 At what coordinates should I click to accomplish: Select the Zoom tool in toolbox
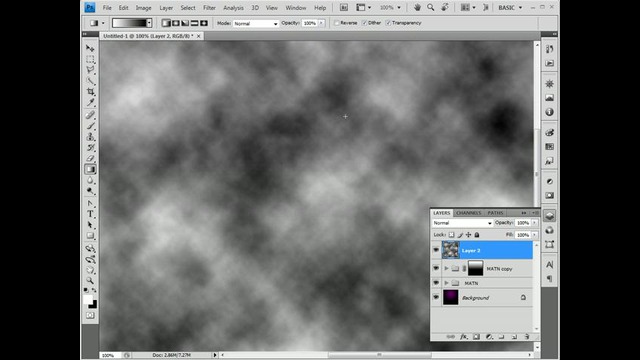click(90, 281)
